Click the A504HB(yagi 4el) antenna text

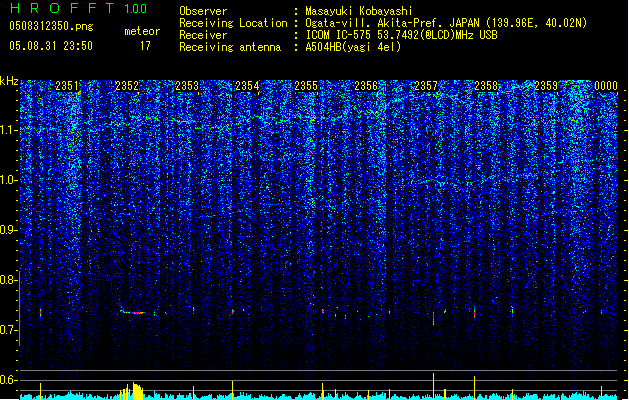click(353, 47)
